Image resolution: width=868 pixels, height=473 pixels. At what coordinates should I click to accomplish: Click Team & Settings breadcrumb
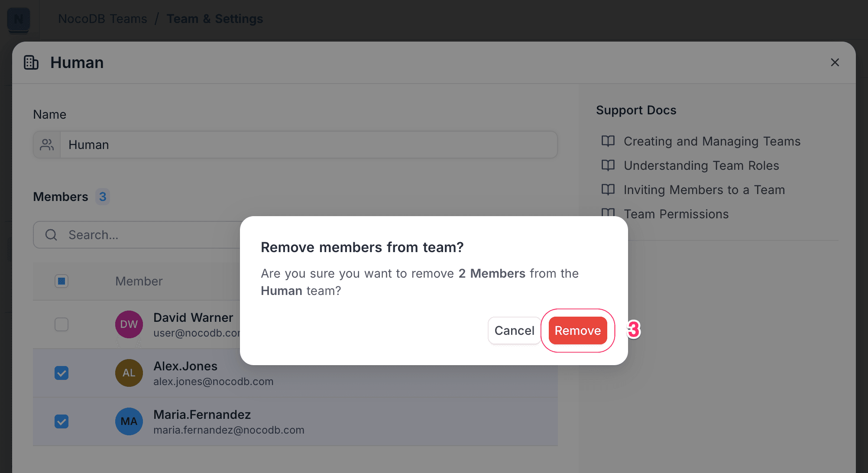pyautogui.click(x=215, y=19)
